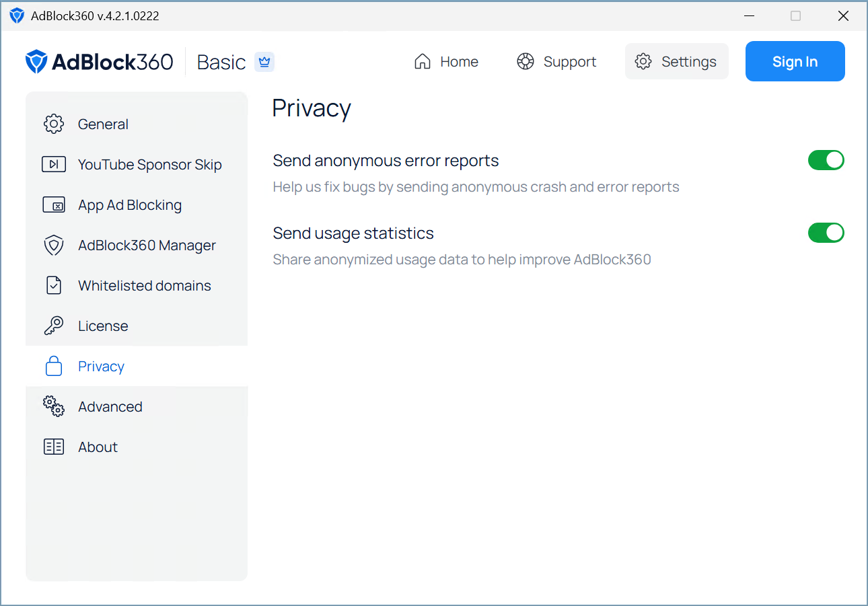
Task: Click the Basic plan label
Action: click(221, 62)
